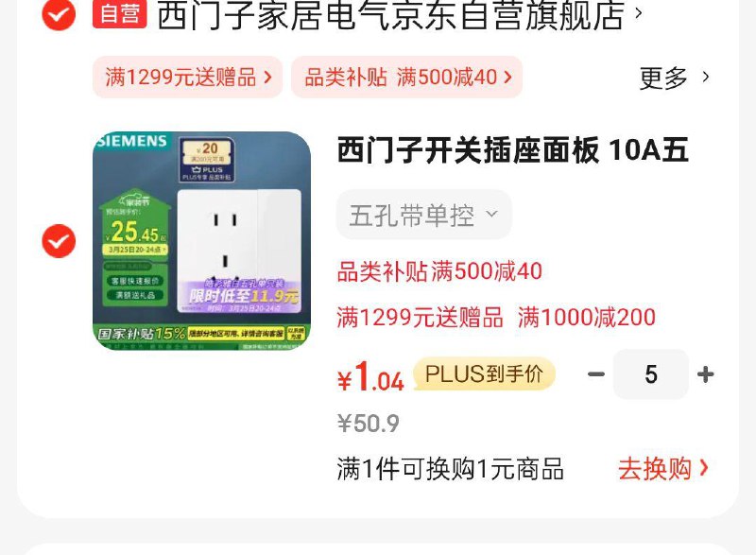Open the 品类补贴 满500减40 coupon tag
The width and height of the screenshot is (756, 555).
click(407, 78)
